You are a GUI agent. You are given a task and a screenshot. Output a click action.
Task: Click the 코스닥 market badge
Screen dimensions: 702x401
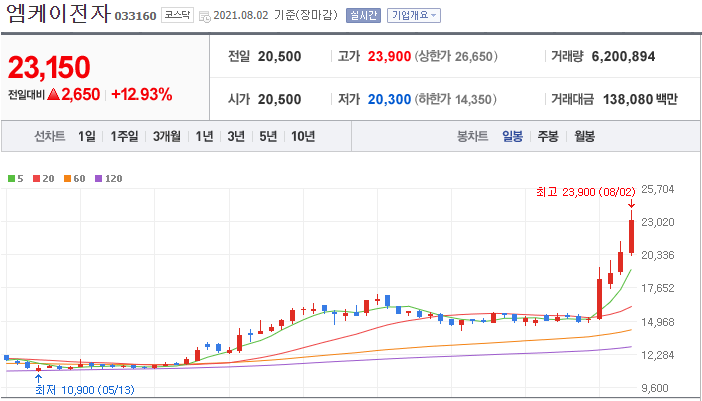click(177, 15)
